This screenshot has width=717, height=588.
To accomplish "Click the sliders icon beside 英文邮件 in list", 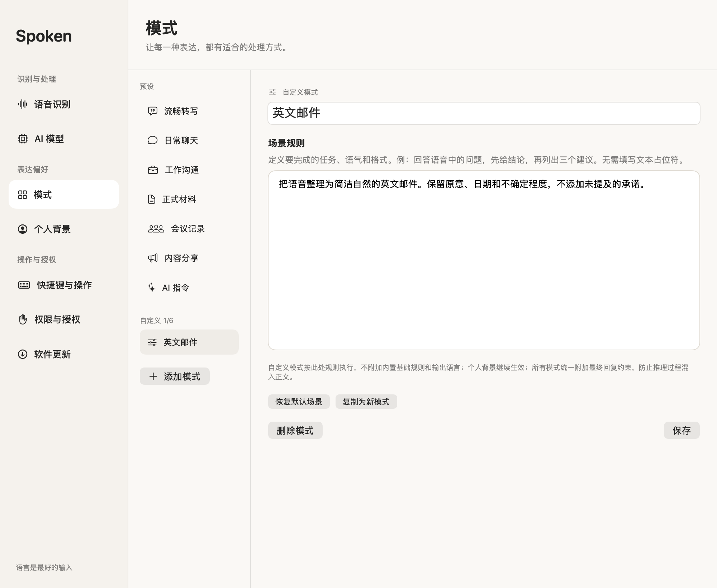I will (152, 342).
